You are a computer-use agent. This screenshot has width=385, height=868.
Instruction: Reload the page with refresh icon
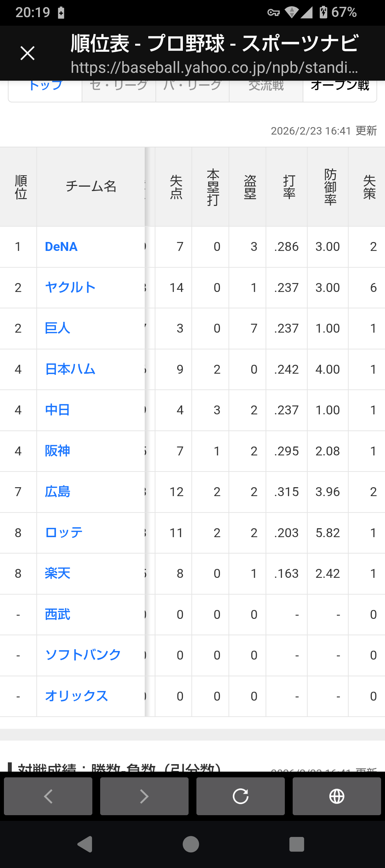241,796
